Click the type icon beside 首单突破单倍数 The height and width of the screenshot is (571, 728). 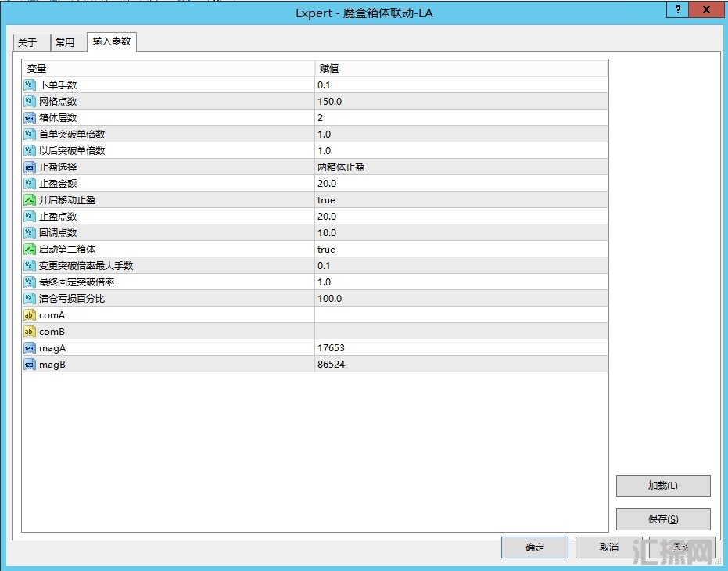pos(29,135)
